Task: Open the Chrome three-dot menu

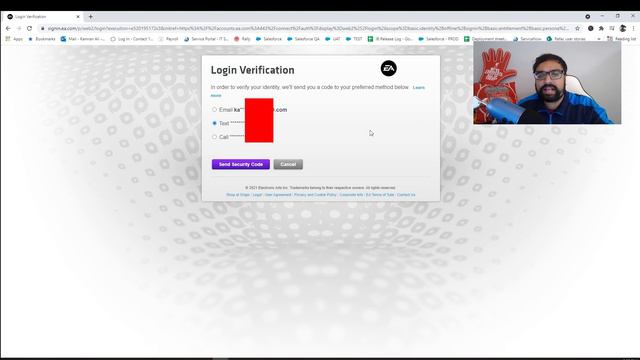Action: pos(633,28)
